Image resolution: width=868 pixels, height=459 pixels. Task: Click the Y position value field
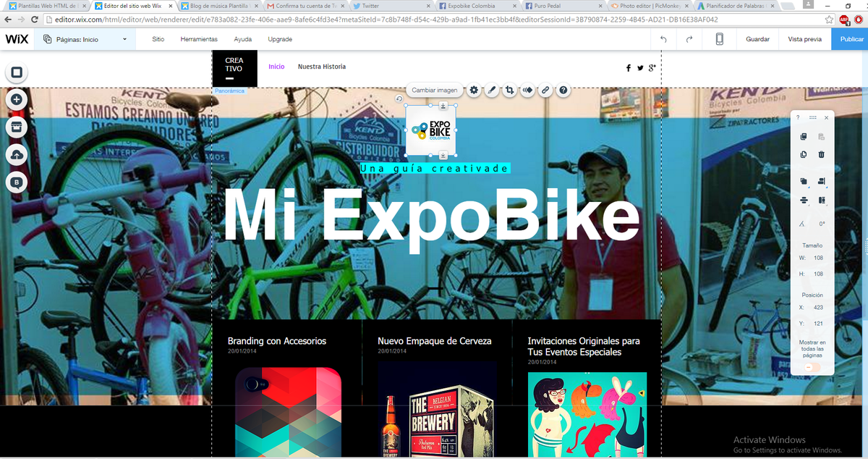point(819,323)
